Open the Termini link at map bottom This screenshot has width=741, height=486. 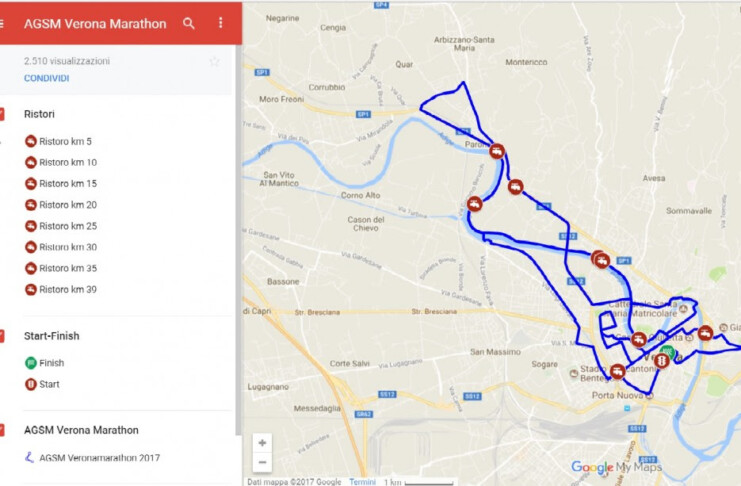[x=362, y=481]
